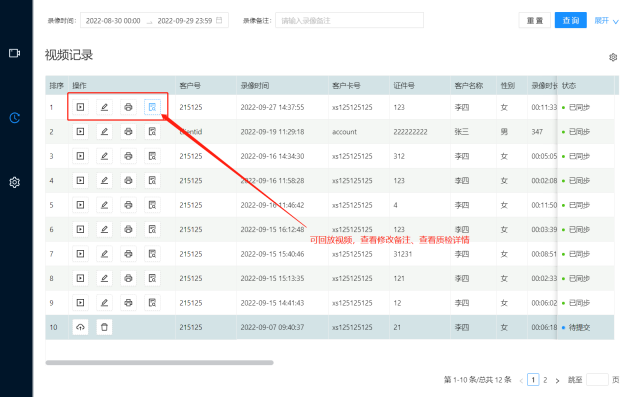
Task: Delete the record in row 10
Action: [104, 327]
